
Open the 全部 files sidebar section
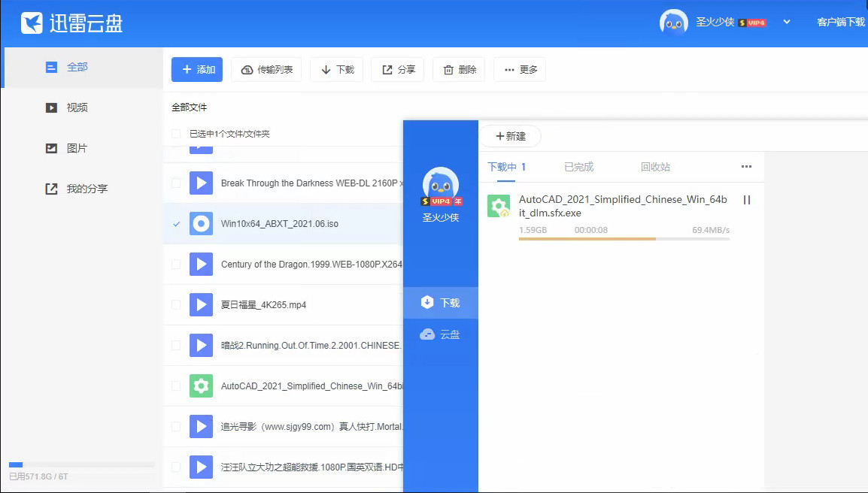point(83,68)
